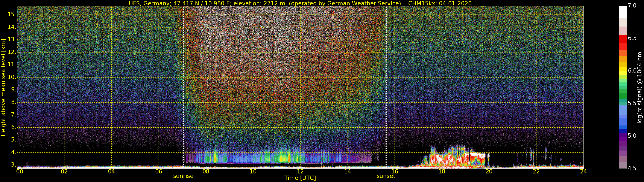
Task: Click the time axis tick '04'
Action: click(111, 172)
